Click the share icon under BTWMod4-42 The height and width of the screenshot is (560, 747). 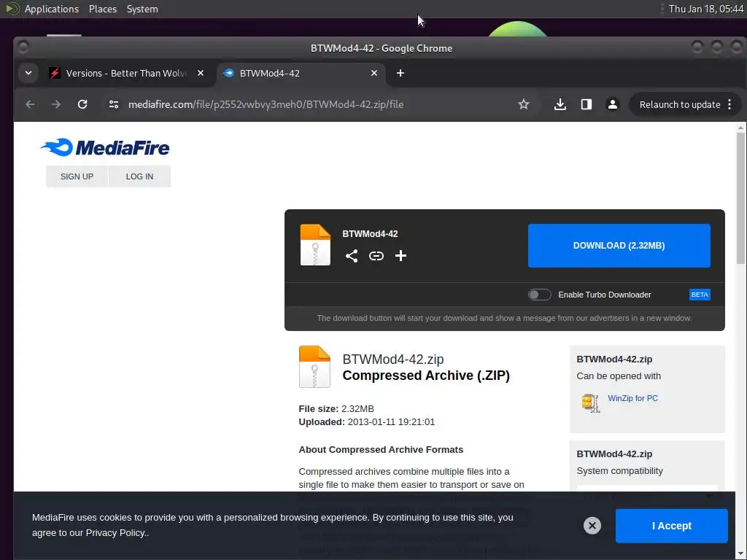click(x=352, y=256)
